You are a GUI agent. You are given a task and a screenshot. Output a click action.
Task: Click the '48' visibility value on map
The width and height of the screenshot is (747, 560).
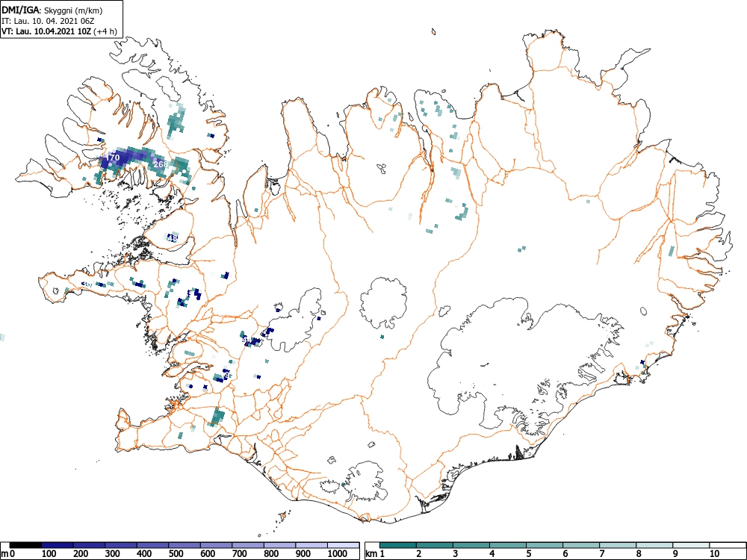coord(172,238)
